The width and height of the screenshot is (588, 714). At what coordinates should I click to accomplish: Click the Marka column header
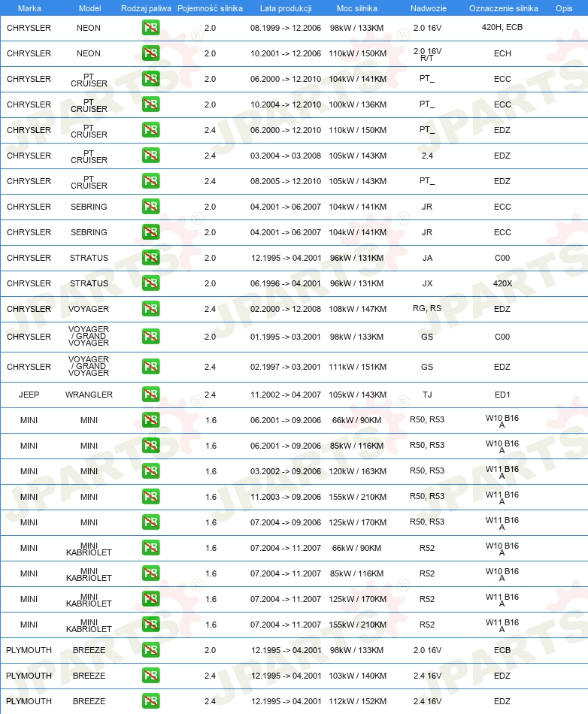coord(29,8)
